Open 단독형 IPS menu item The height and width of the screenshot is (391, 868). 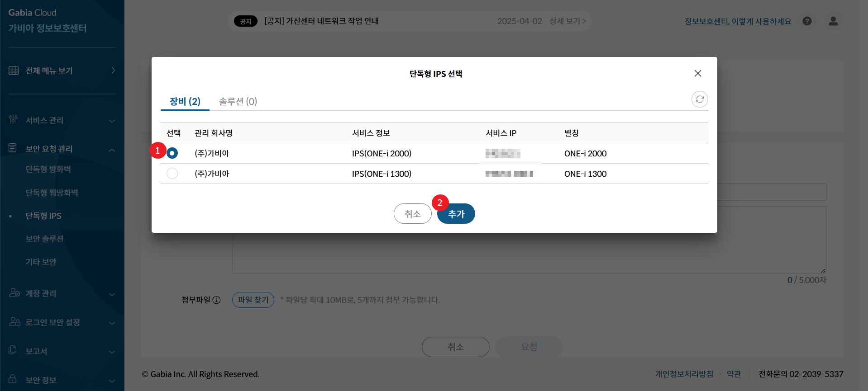(x=43, y=216)
